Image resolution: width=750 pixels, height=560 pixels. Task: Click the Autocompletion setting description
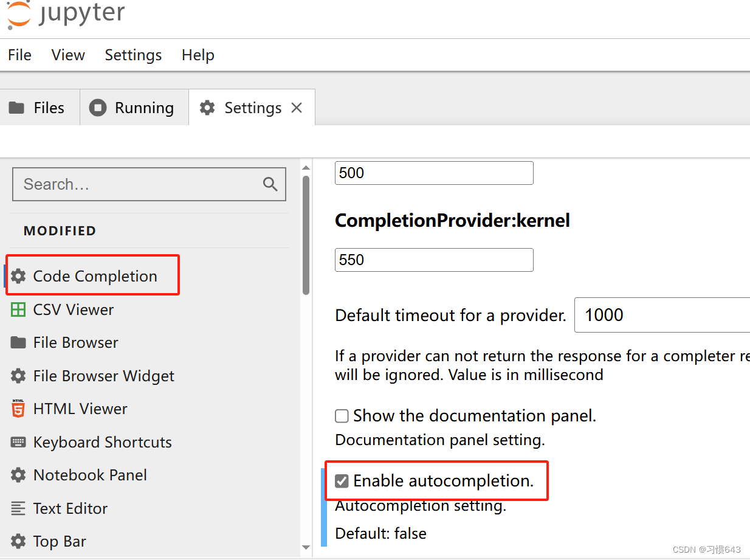click(x=421, y=505)
